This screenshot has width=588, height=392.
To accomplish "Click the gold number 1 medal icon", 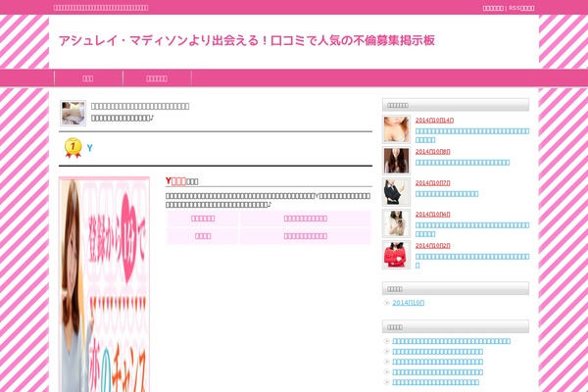I will pyautogui.click(x=73, y=148).
